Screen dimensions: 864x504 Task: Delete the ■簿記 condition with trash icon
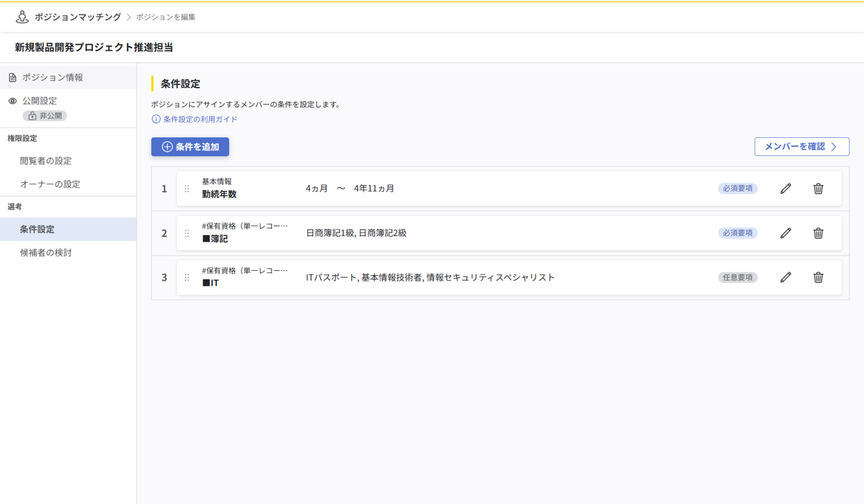818,233
